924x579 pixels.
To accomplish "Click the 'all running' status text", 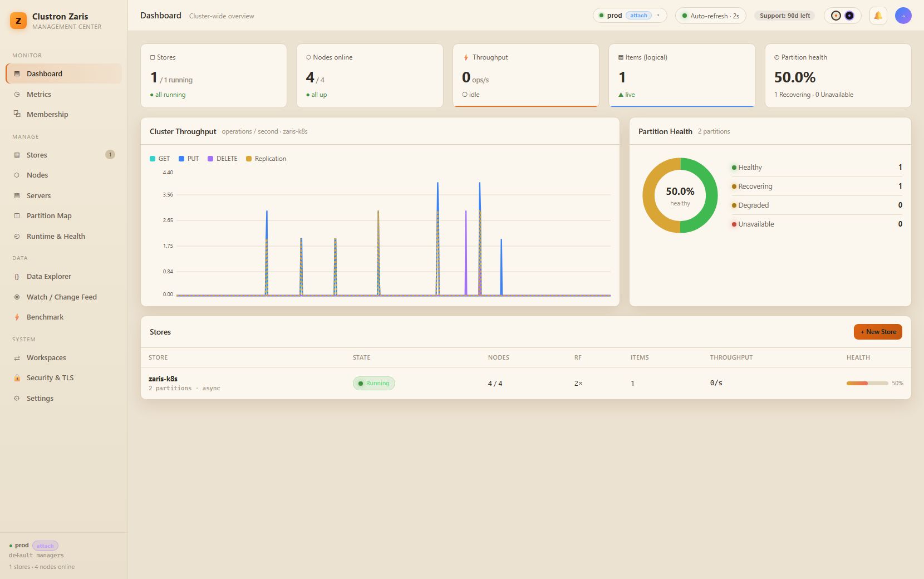I will click(170, 95).
